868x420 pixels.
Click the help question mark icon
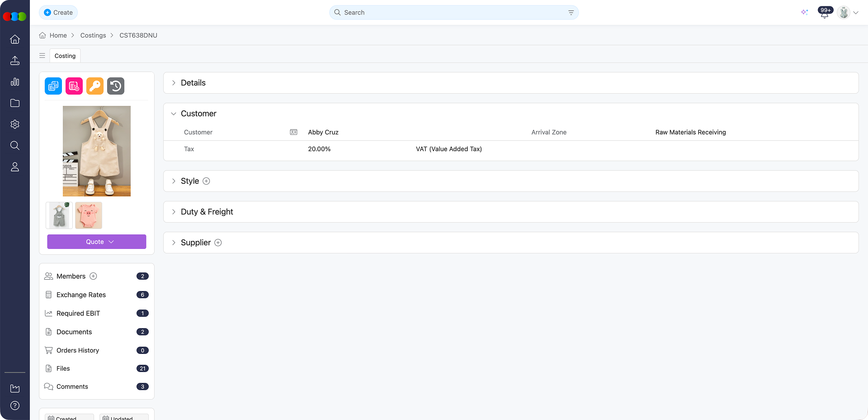[x=15, y=406]
